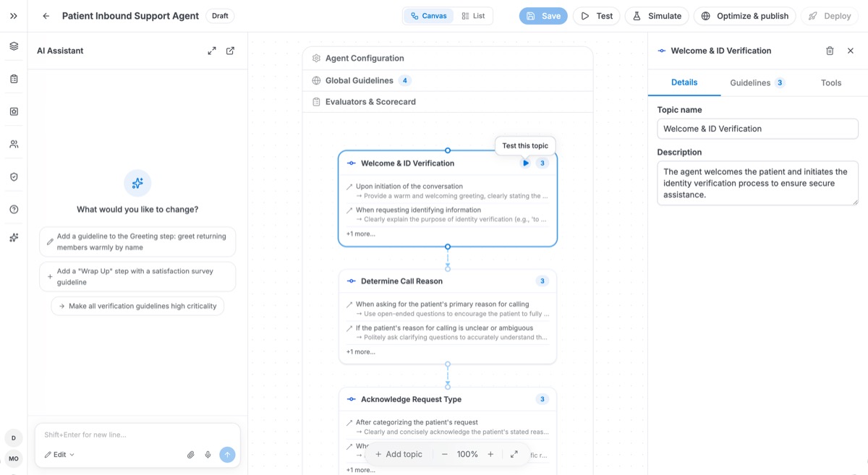Open Evaluators & Scorecard row
The height and width of the screenshot is (475, 868).
click(x=448, y=102)
